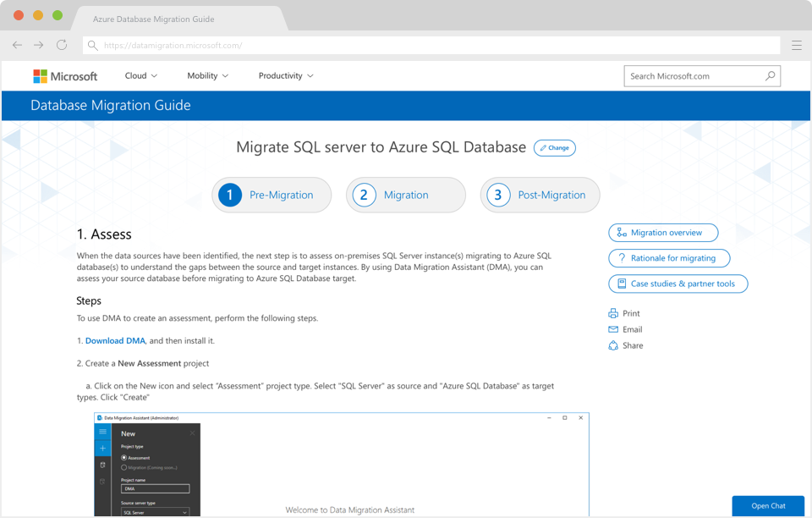Viewport: 812px width, 518px height.
Task: Click the browser forward arrow
Action: tap(39, 45)
